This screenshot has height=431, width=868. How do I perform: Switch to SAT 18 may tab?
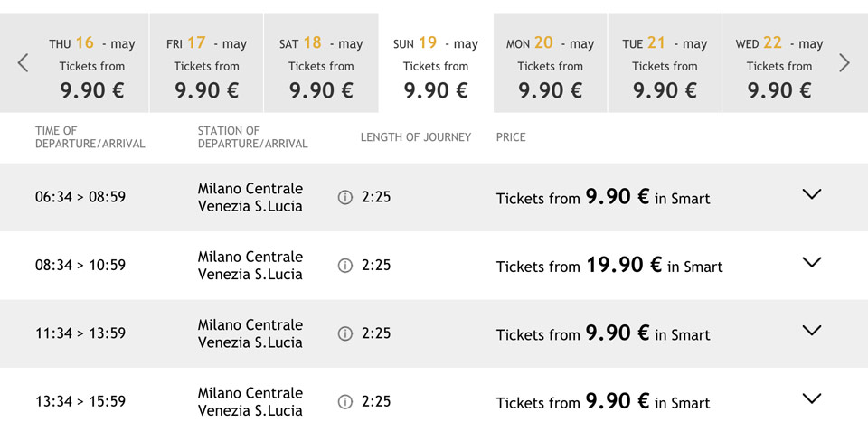coord(321,65)
